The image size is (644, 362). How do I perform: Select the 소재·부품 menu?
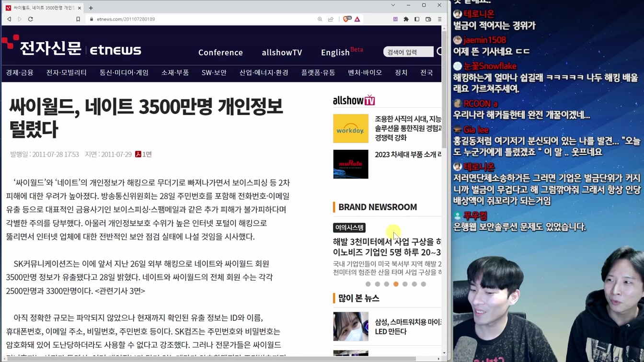[175, 73]
